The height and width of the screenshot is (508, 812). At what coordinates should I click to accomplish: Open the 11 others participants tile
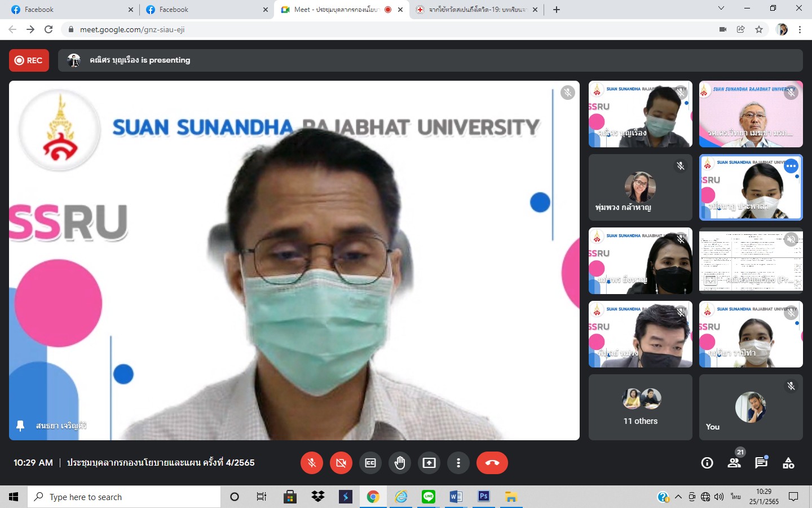click(x=640, y=407)
